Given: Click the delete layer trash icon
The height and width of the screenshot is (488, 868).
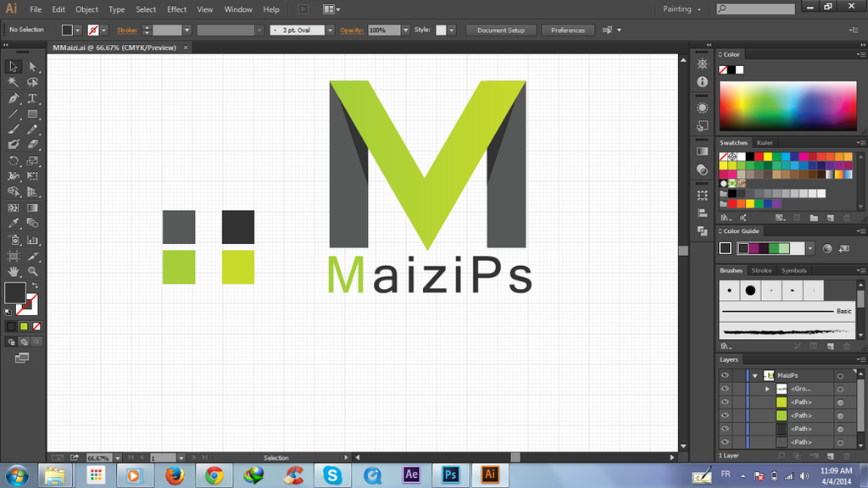Looking at the screenshot, I should (x=847, y=456).
